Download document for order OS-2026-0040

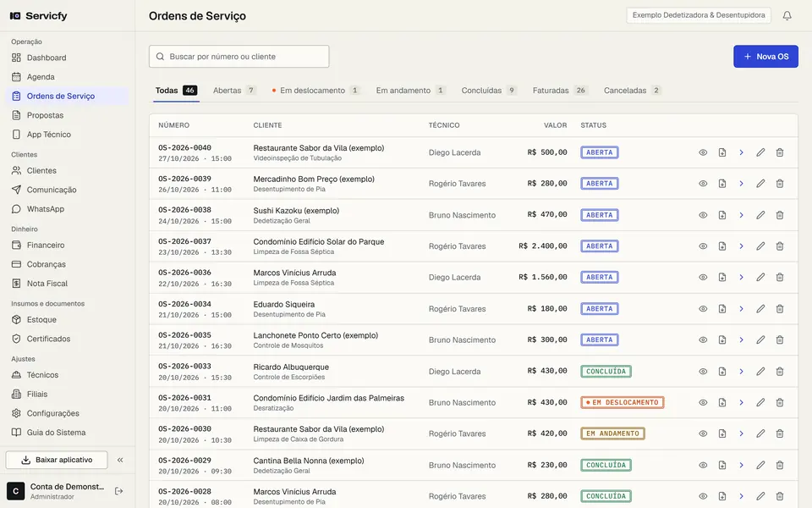721,152
